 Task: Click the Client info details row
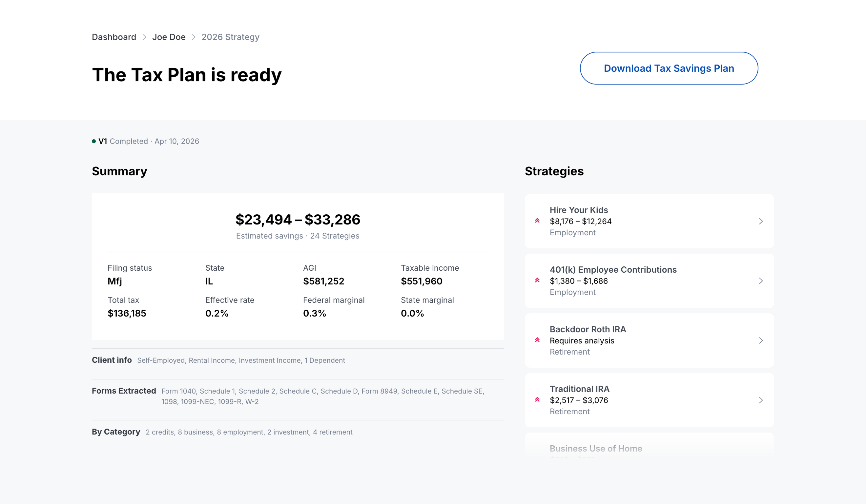pos(240,360)
